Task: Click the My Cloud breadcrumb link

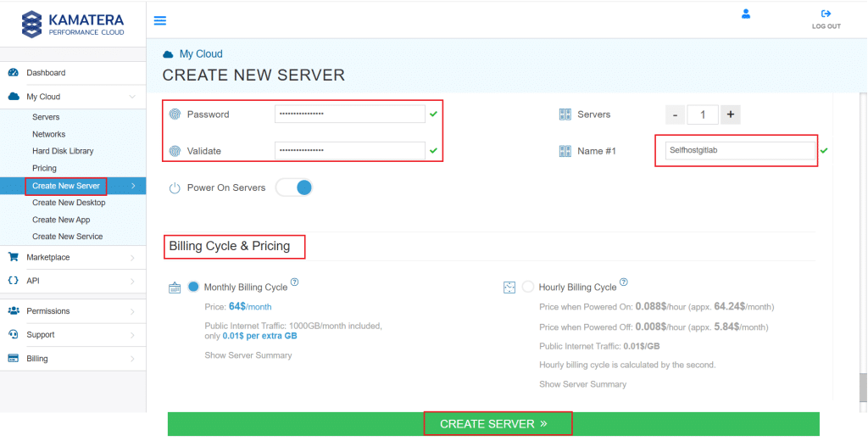Action: pos(201,53)
